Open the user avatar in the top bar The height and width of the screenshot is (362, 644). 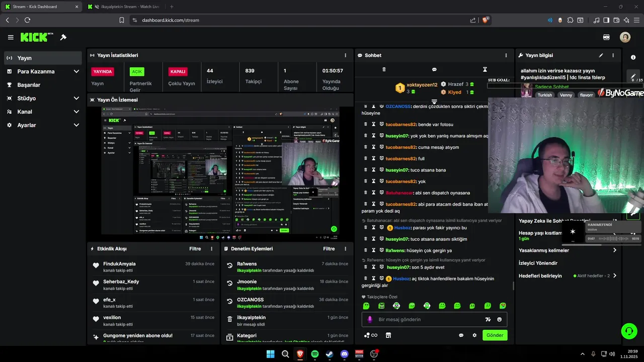coord(625,37)
